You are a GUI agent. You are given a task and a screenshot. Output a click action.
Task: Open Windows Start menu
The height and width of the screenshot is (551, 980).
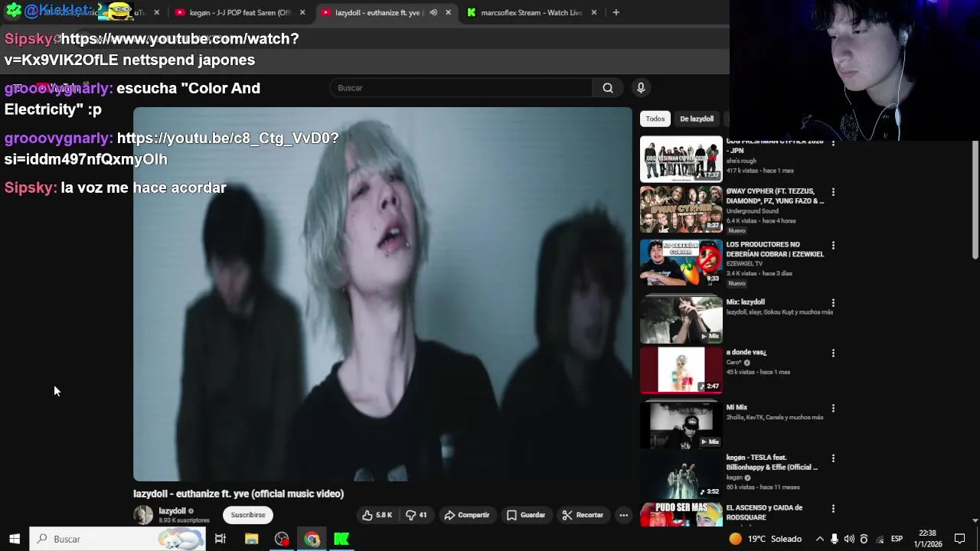pos(15,539)
